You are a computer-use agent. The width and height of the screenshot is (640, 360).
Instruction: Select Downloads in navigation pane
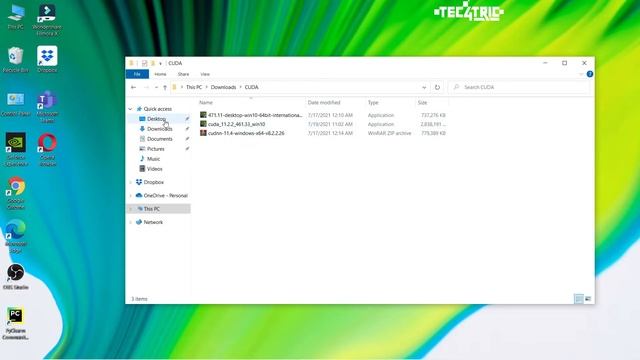coord(159,129)
